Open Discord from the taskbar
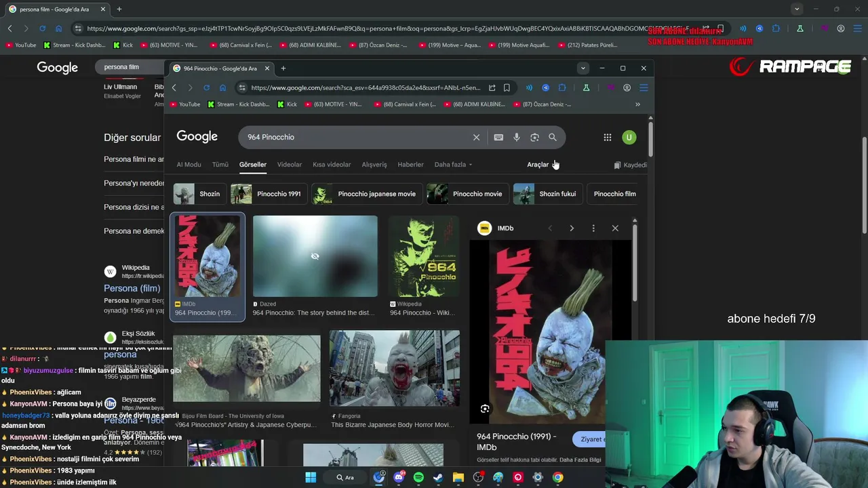 pos(399,477)
